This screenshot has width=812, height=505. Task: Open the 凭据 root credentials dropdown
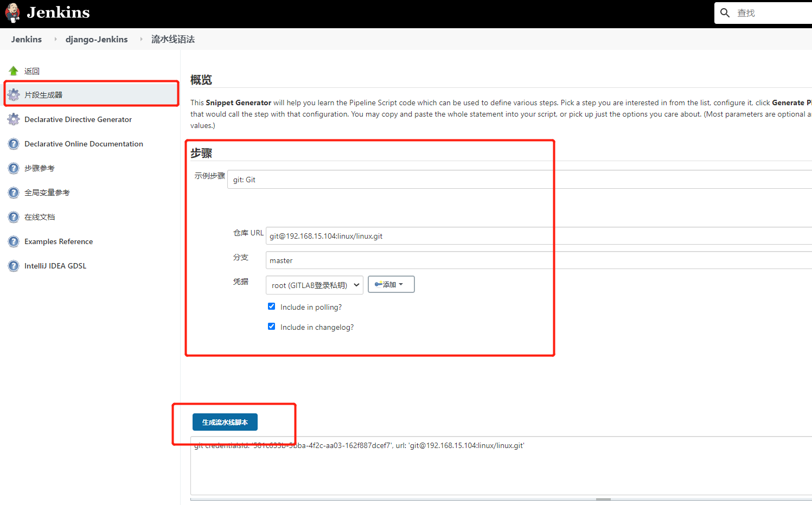pyautogui.click(x=315, y=285)
